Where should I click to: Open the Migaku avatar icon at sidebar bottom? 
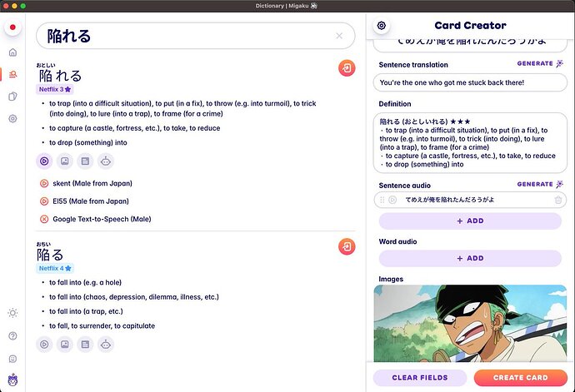12,380
